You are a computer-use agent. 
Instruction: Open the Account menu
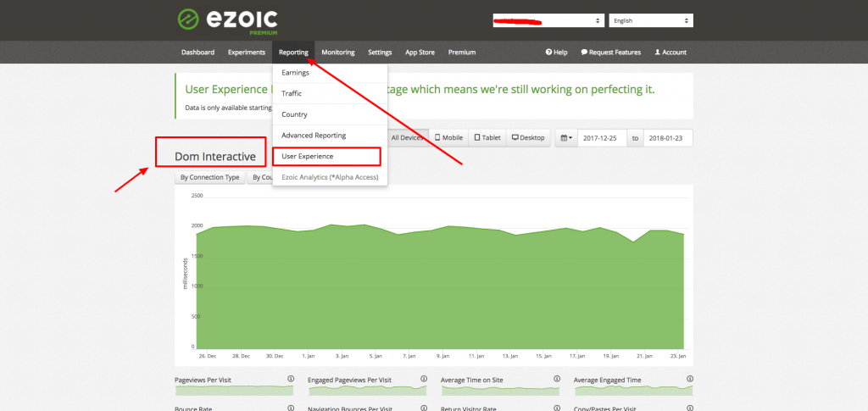pos(670,53)
